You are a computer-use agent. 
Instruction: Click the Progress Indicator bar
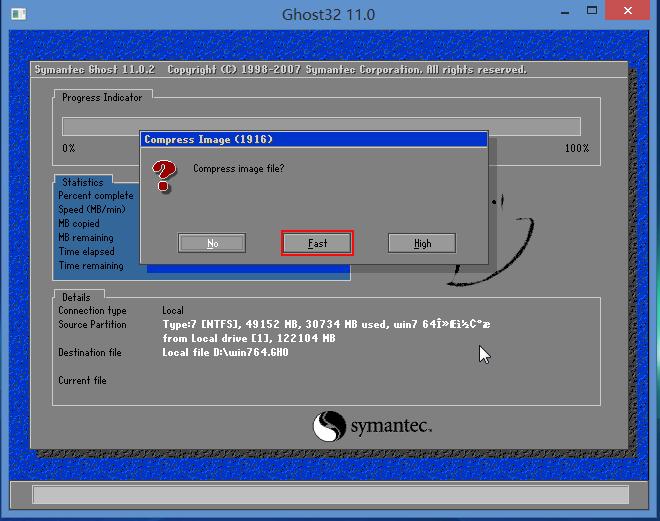[321, 126]
